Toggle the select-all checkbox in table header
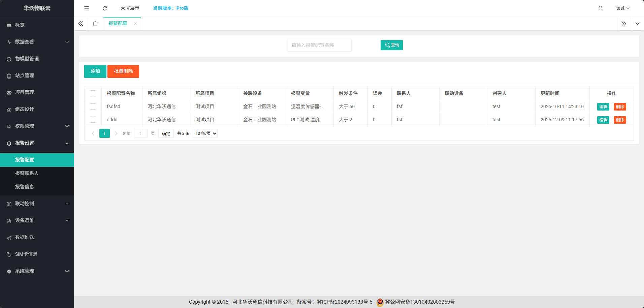 93,93
